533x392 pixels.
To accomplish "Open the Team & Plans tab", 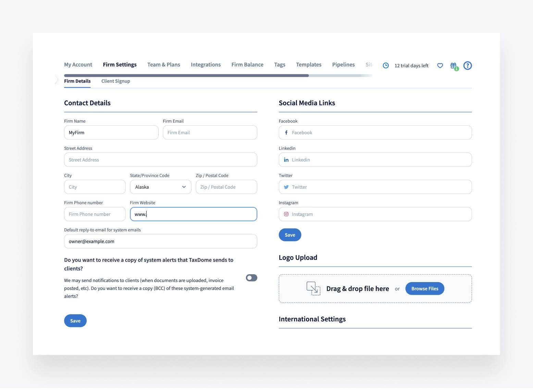I will point(163,65).
